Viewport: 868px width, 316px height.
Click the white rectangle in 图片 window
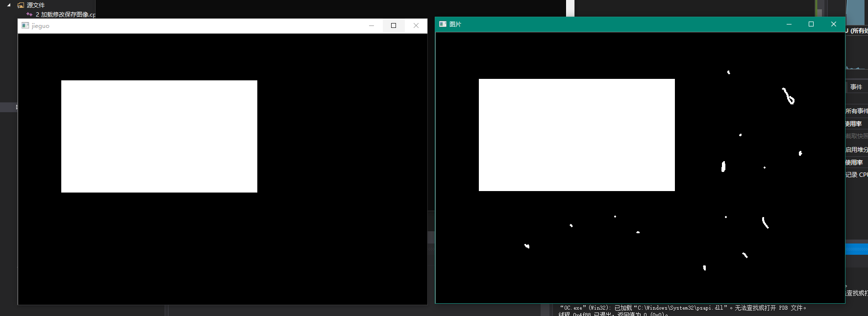[x=577, y=135]
